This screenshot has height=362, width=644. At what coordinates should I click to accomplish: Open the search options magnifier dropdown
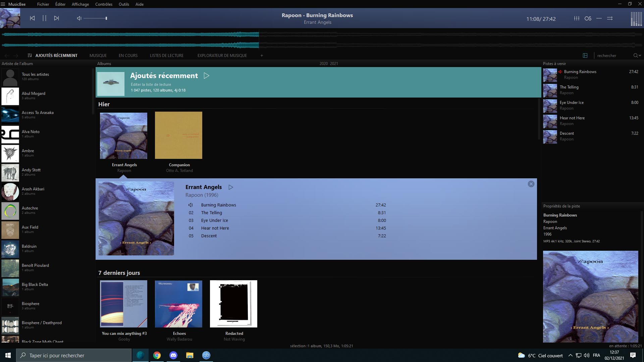pyautogui.click(x=637, y=56)
